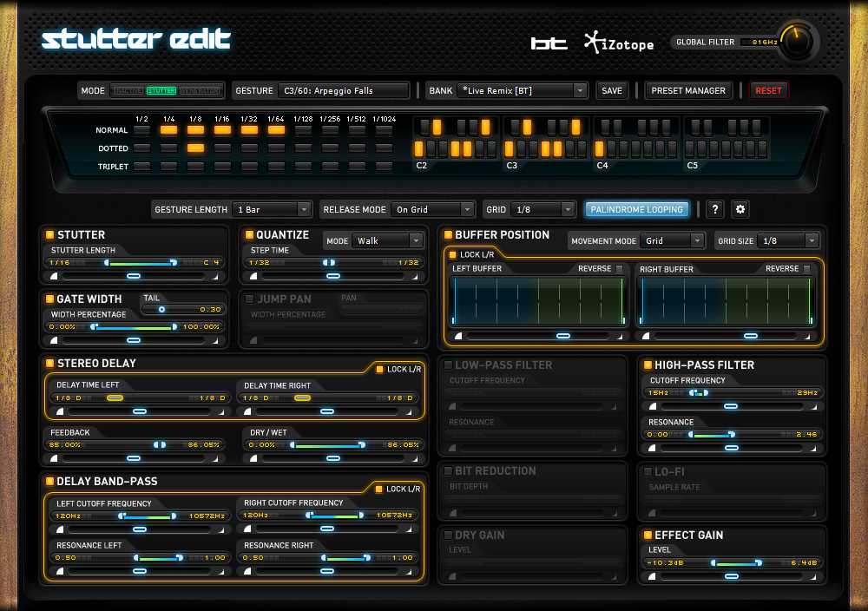This screenshot has width=868, height=611.
Task: Check Right Buffer Reverse box
Action: click(806, 268)
